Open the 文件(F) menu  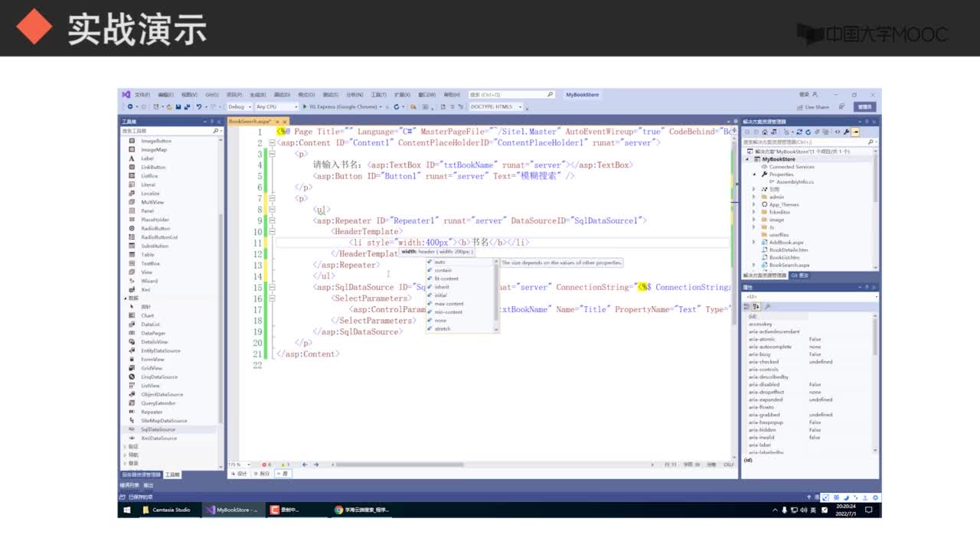(142, 95)
